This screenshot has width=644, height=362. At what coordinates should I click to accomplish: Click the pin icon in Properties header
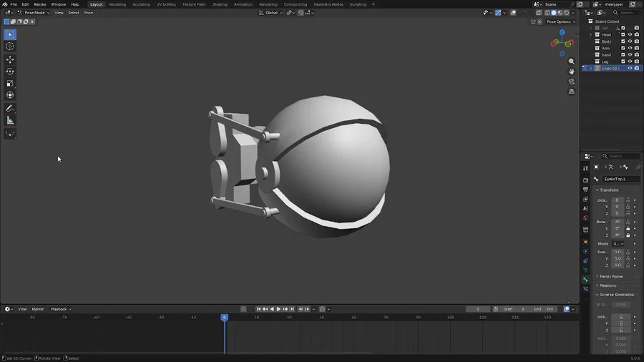coord(638,167)
